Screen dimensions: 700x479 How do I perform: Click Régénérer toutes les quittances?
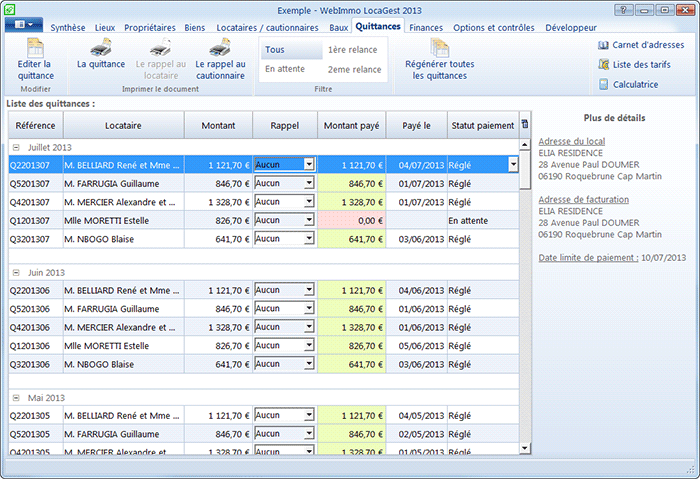click(439, 58)
